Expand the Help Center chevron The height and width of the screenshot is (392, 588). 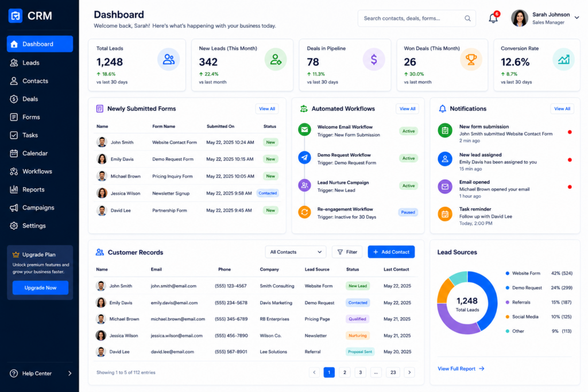pyautogui.click(x=69, y=373)
